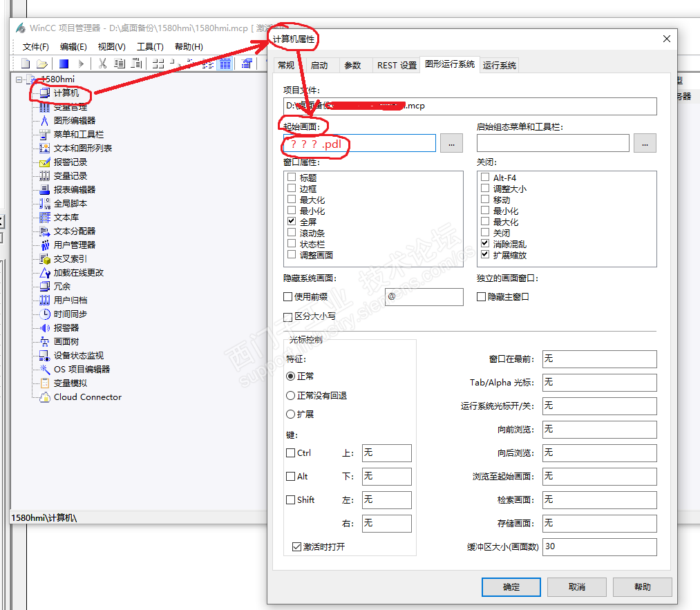Open the 文件(F) menu
This screenshot has height=610, width=700.
point(36,47)
